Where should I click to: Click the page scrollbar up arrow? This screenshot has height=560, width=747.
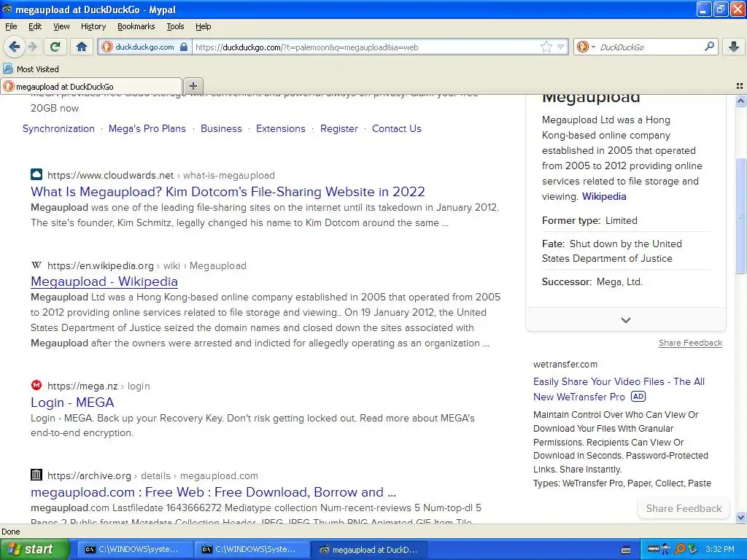740,101
